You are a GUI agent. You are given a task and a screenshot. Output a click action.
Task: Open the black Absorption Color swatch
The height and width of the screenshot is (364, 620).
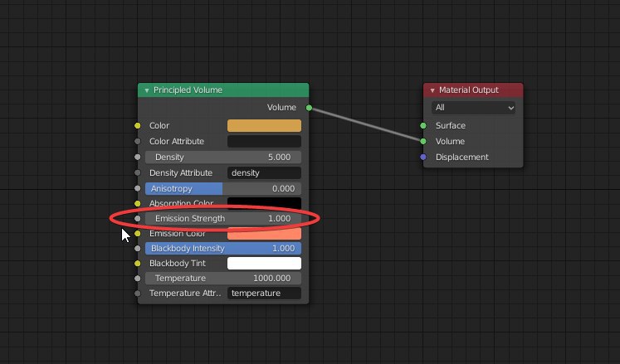[x=264, y=203]
